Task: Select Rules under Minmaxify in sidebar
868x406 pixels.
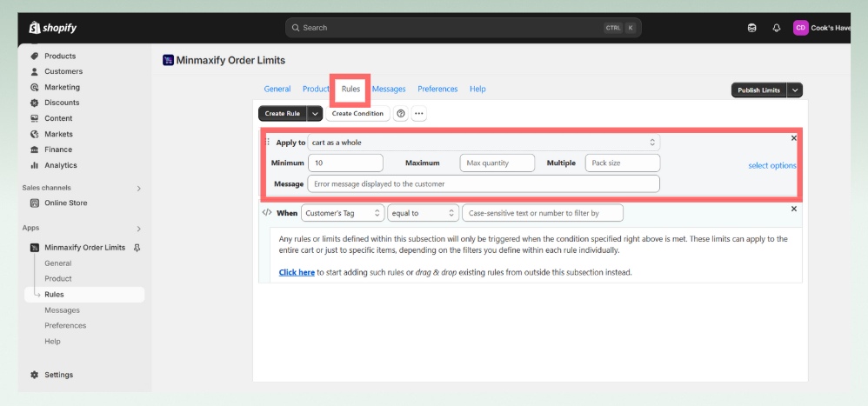Action: pyautogui.click(x=84, y=294)
